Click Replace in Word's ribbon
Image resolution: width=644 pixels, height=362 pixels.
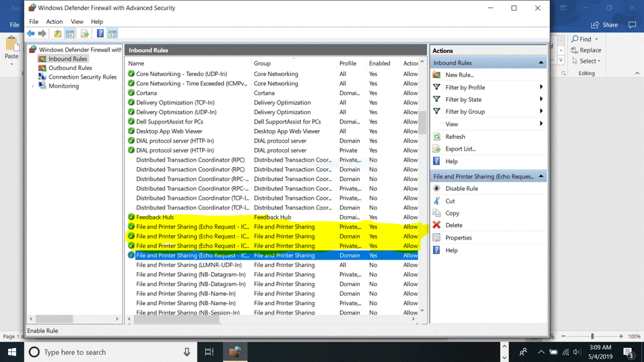(x=586, y=50)
